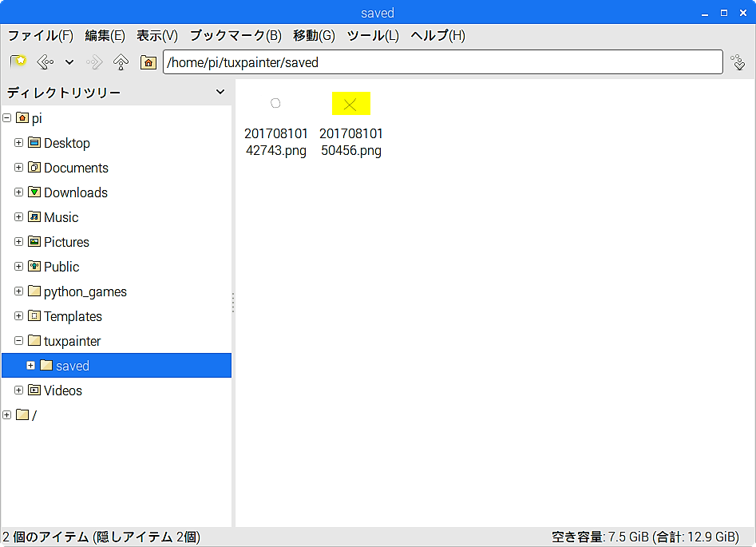Open the ファイル(F) menu
Viewport: 756px width, 547px height.
tap(41, 36)
